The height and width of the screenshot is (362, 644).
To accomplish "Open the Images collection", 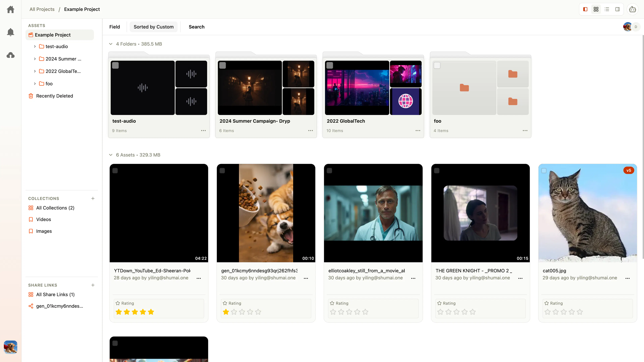I will point(40,231).
